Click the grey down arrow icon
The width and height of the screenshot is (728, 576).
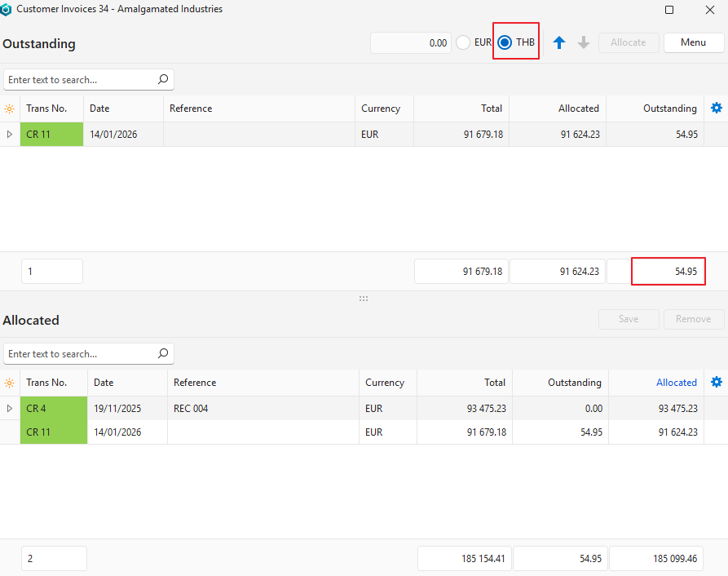point(584,43)
